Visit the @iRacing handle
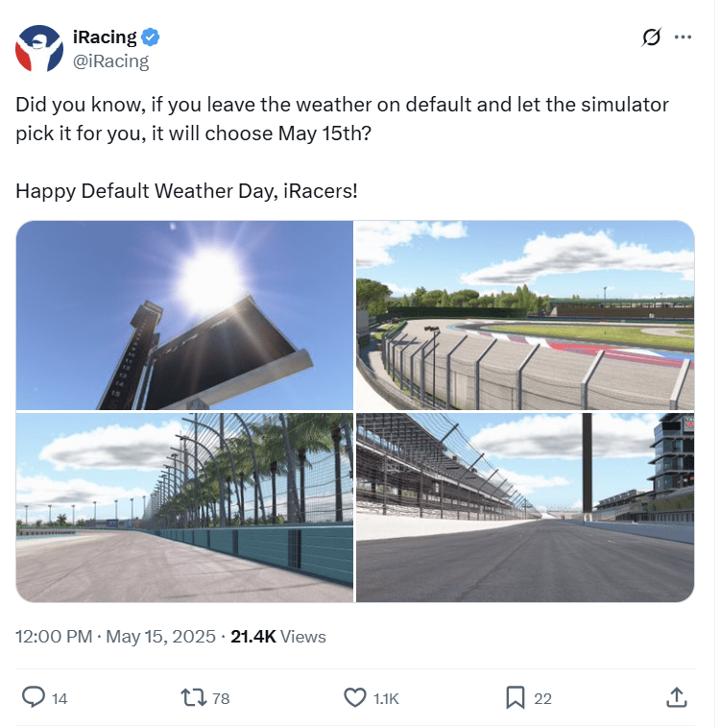Screen dimensions: 720x728 [111, 61]
